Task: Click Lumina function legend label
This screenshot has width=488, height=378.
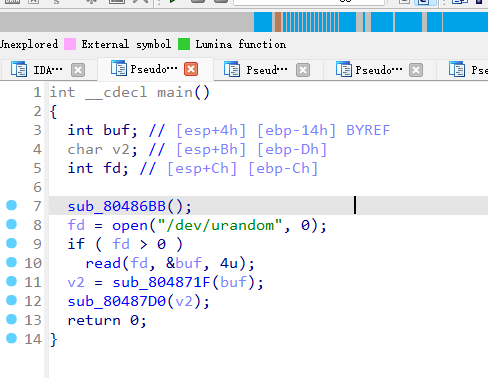Action: (241, 44)
